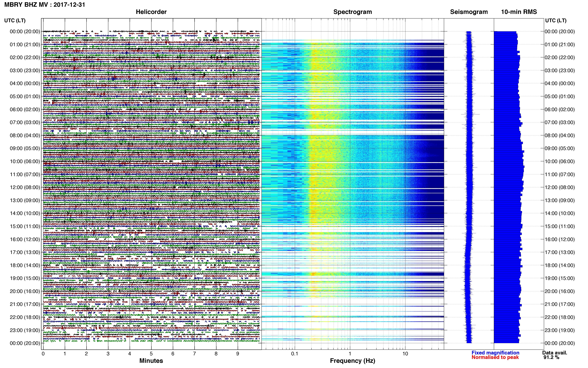Click the 'Frequency (Hz)' x-axis label
588x368 pixels.
(352, 361)
